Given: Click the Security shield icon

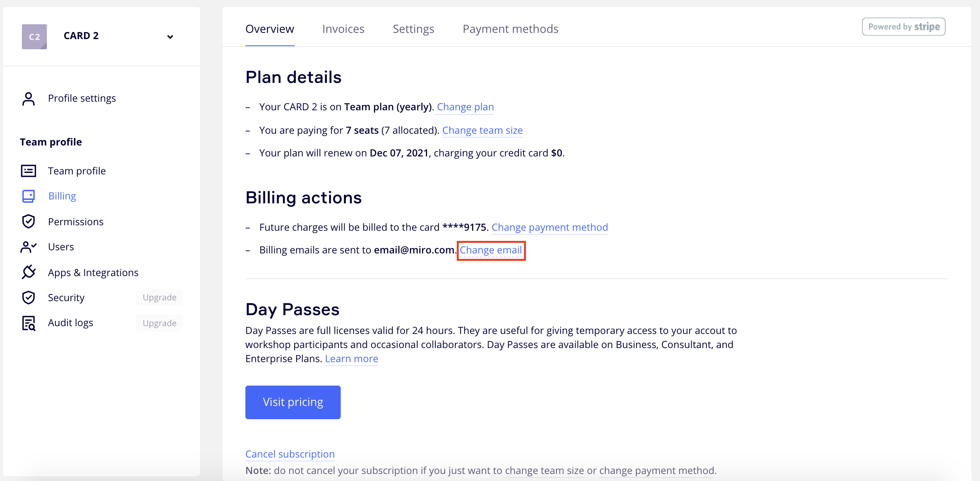Looking at the screenshot, I should (x=29, y=298).
